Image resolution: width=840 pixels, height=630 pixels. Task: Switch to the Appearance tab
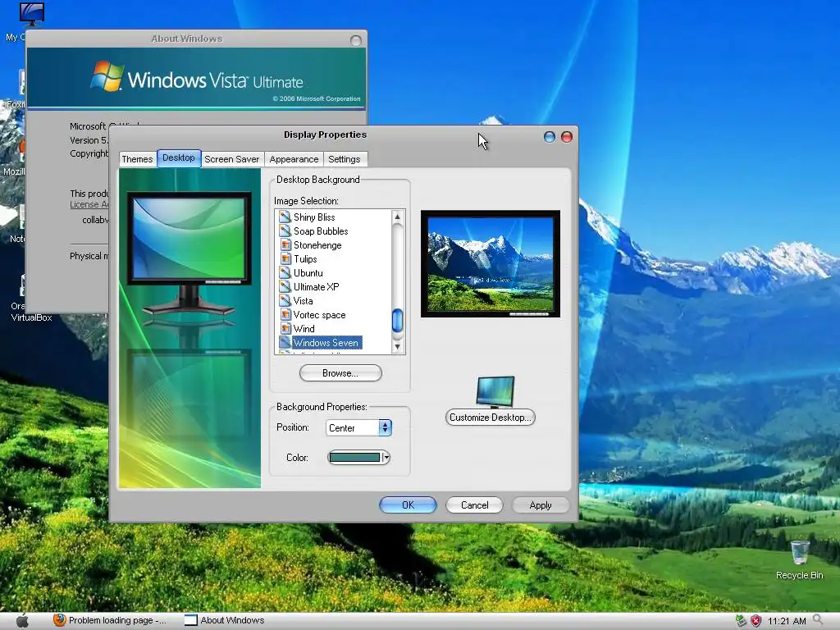[294, 159]
